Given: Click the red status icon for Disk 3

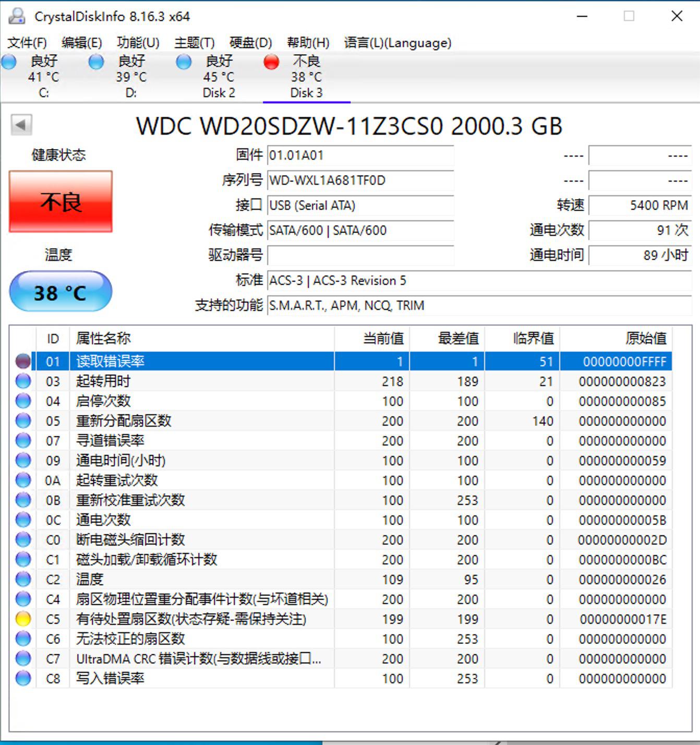Looking at the screenshot, I should pos(271,62).
